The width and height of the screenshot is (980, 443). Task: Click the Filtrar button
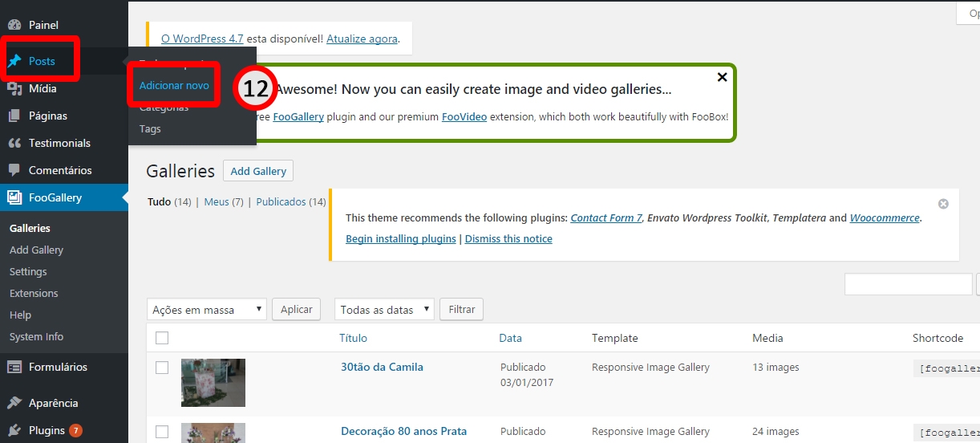coord(462,309)
